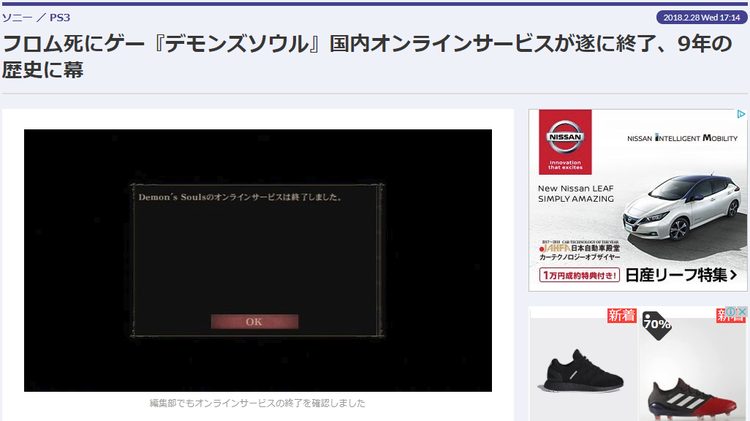Click the OK button in the Demon's Souls dialog image
Image resolution: width=750 pixels, height=421 pixels.
pyautogui.click(x=254, y=321)
